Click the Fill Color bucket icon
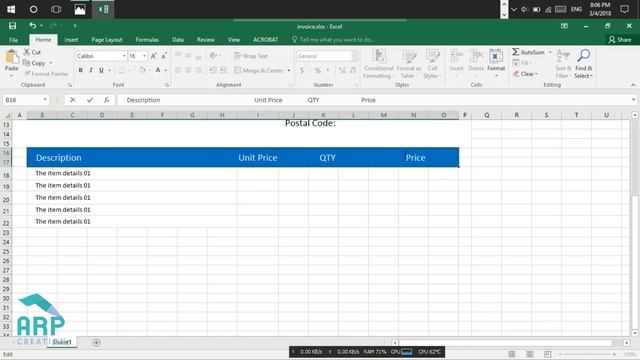The image size is (640, 360). click(142, 70)
